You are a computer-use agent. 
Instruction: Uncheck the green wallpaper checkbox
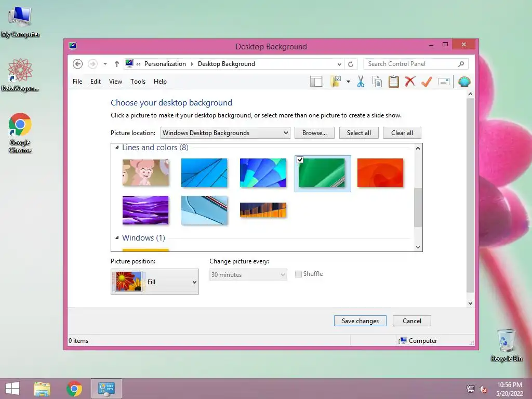coord(300,159)
